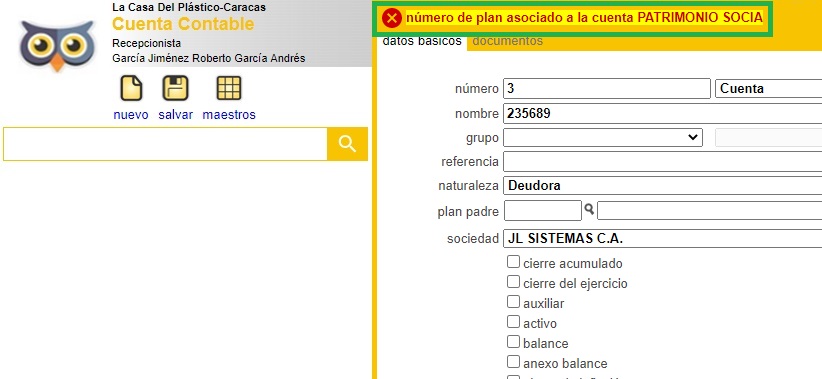Open the naturaleza Deudora selector

663,185
